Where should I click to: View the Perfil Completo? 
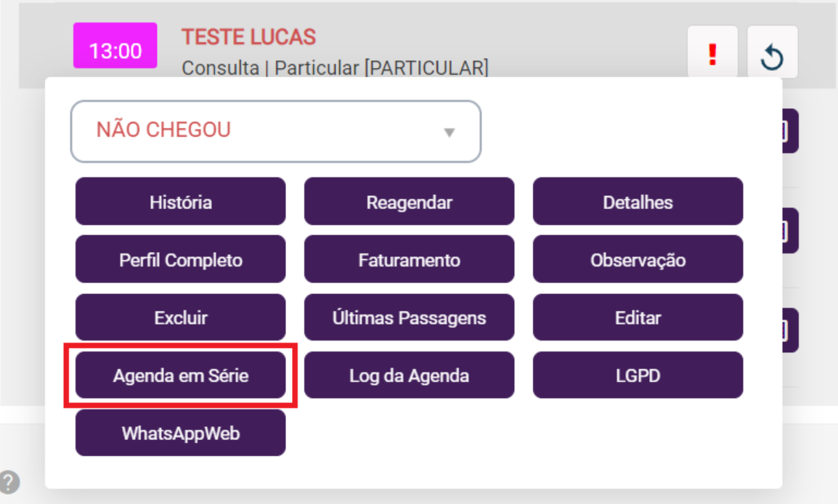coord(180,259)
